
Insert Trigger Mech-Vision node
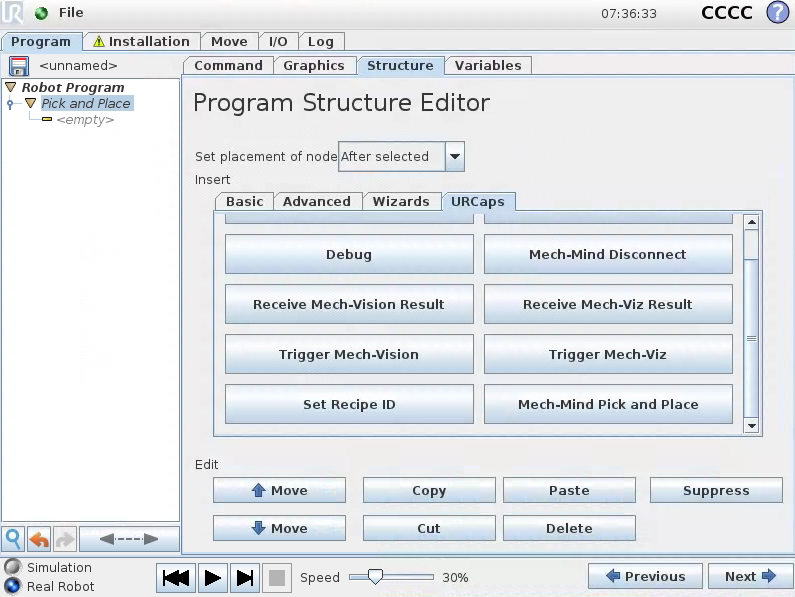[349, 354]
